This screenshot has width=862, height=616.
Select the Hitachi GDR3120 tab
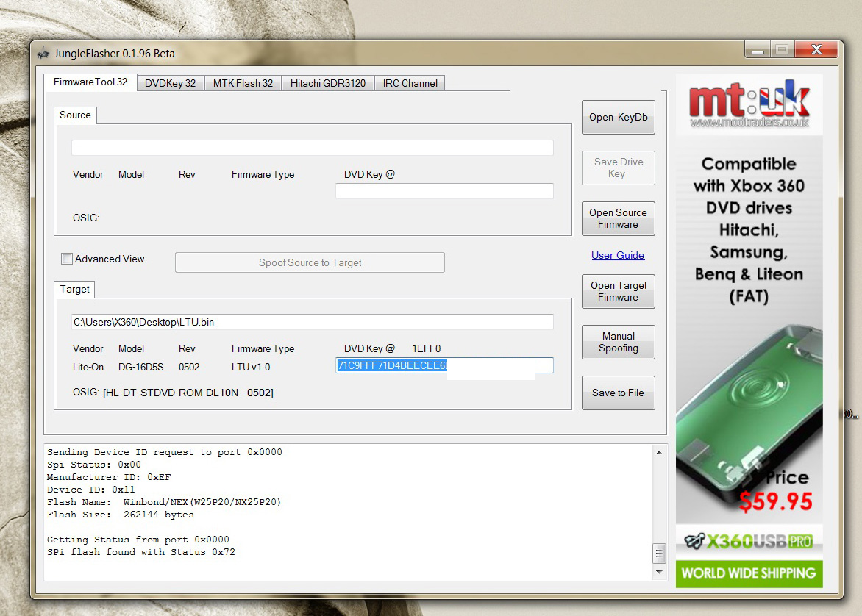(327, 83)
